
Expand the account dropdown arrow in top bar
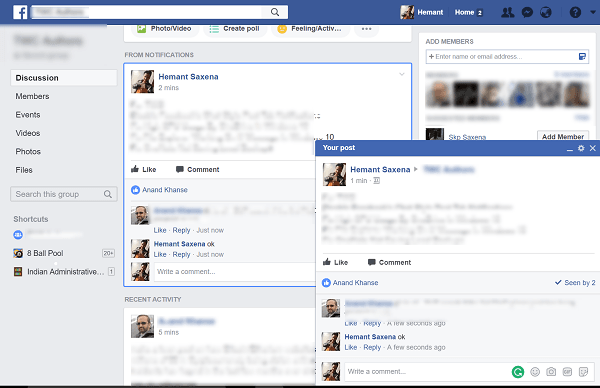tap(593, 12)
